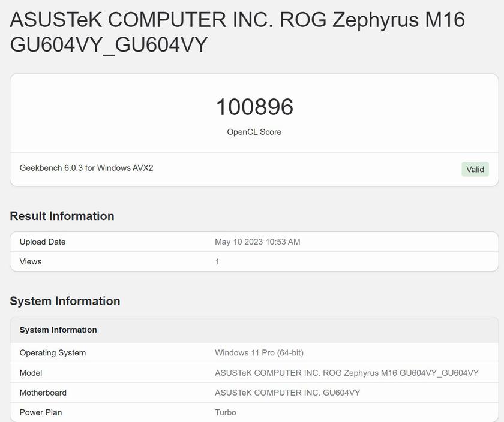Click the ROG Zephyrus M16 page title
504x422 pixels.
click(x=237, y=32)
